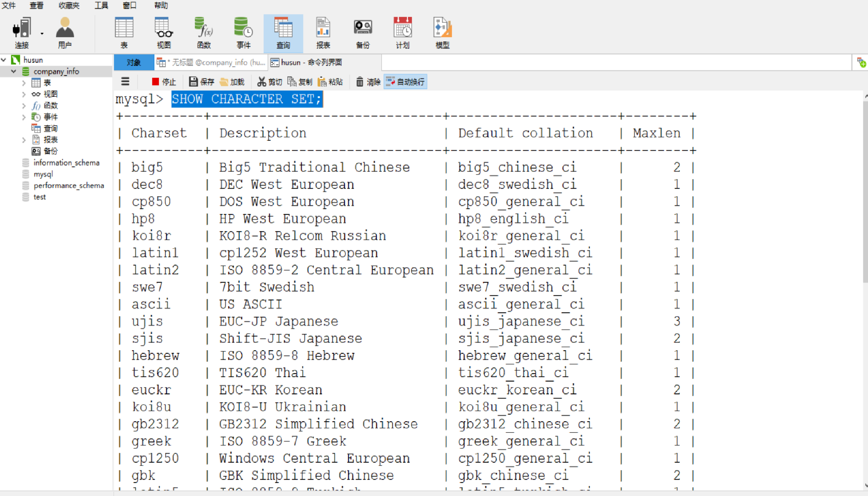This screenshot has width=868, height=496.
Task: Toggle 自动换行 word wrap option
Action: click(405, 81)
